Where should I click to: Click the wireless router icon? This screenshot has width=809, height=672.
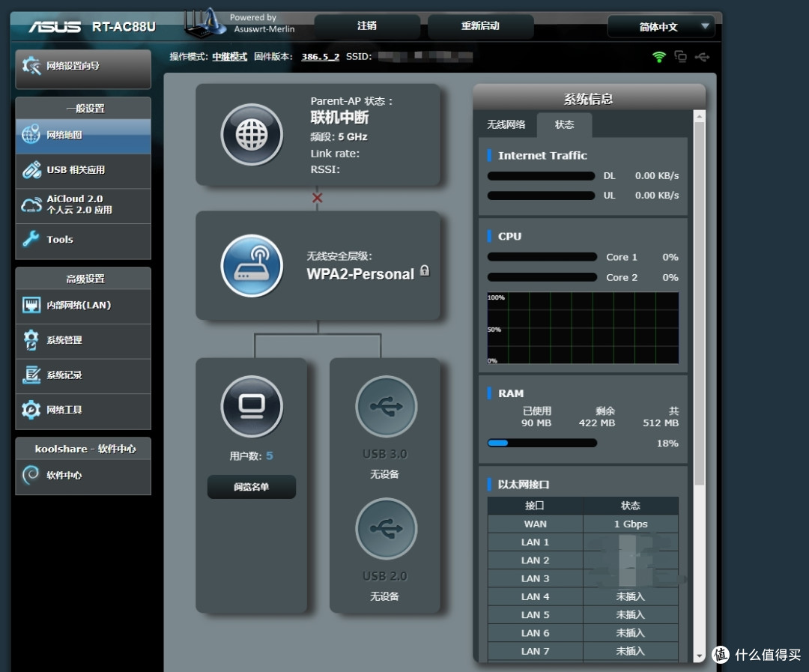[252, 266]
